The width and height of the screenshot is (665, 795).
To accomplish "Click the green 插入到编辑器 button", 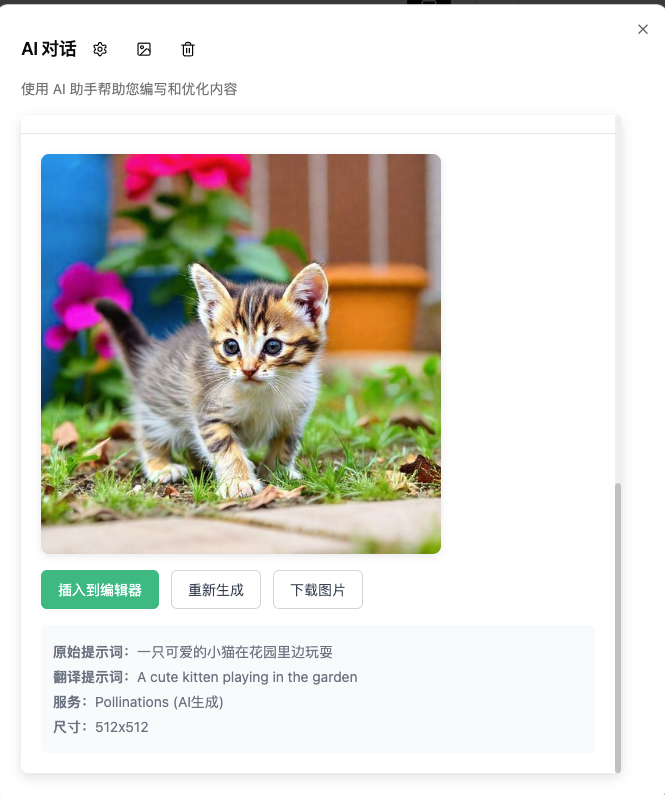I will [100, 590].
